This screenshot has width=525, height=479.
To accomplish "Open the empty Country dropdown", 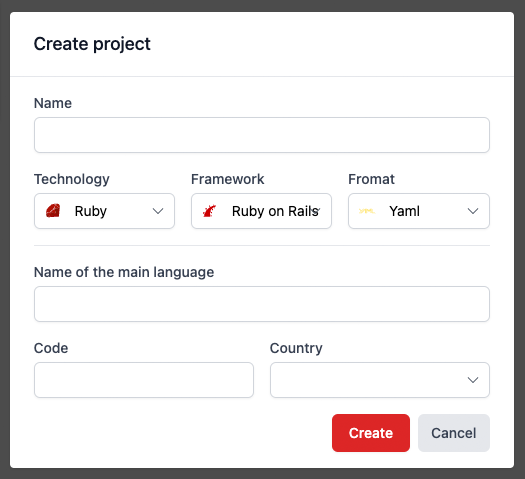I will click(x=380, y=380).
